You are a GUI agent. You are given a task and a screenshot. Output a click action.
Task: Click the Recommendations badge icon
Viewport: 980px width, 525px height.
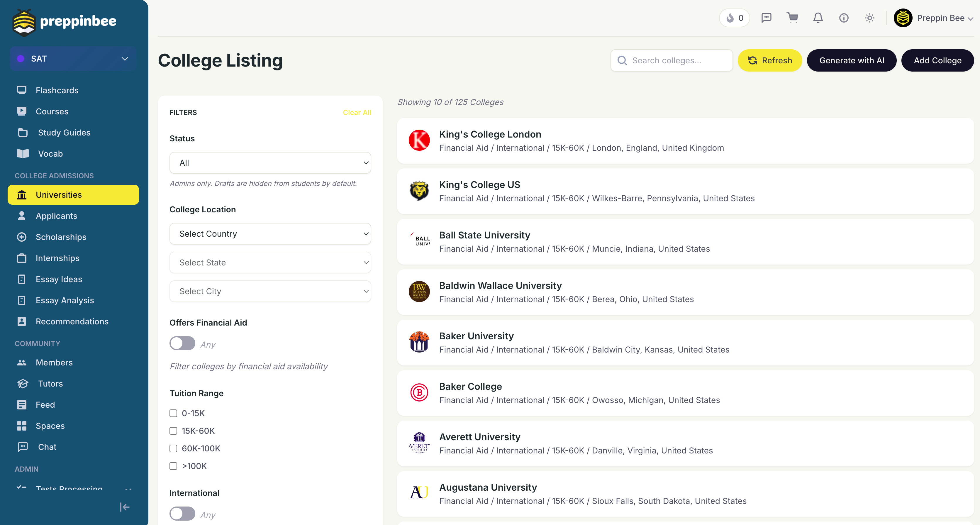(x=22, y=321)
